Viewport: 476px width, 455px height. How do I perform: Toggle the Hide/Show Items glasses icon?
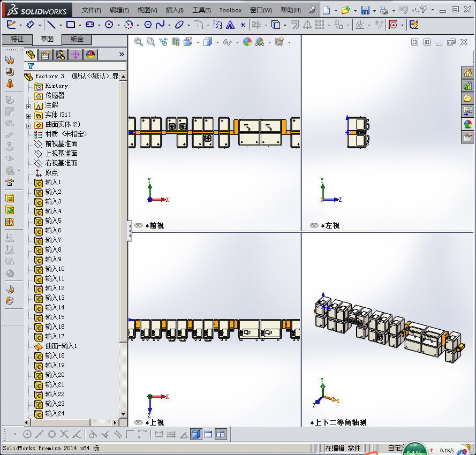226,42
